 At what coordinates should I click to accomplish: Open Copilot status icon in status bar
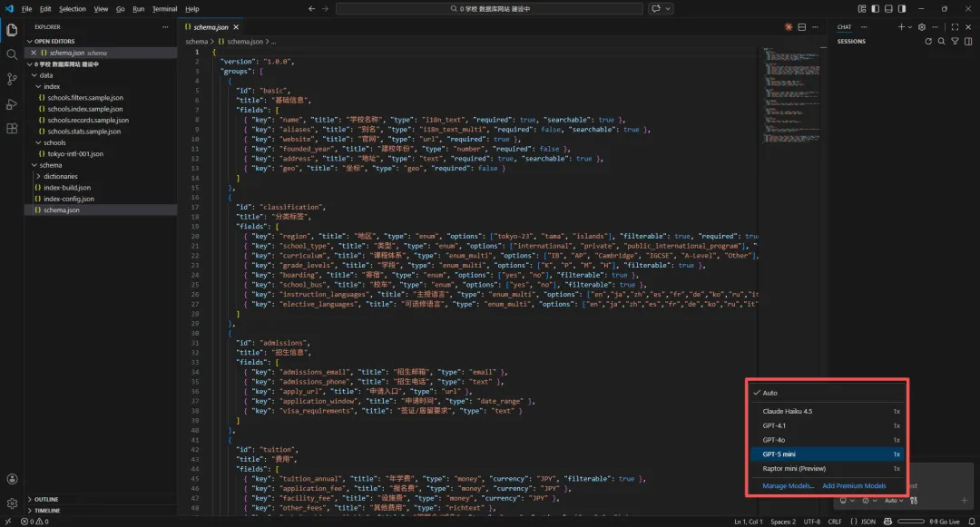click(x=887, y=522)
